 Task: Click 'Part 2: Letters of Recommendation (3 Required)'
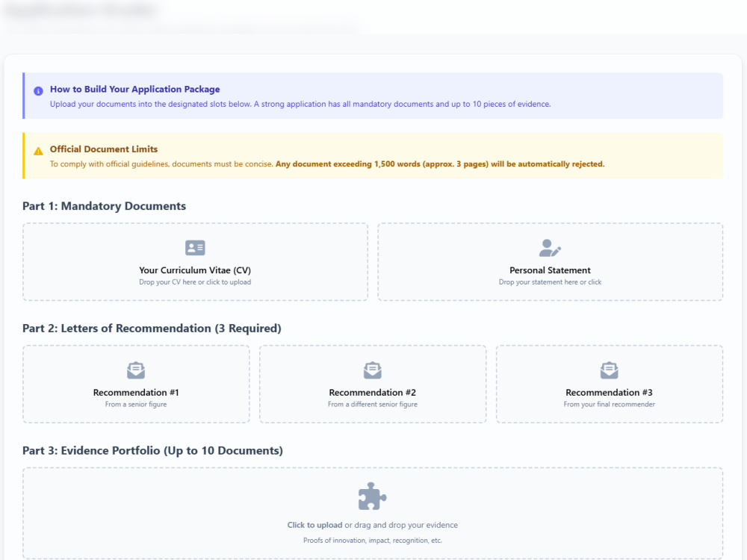pyautogui.click(x=152, y=329)
